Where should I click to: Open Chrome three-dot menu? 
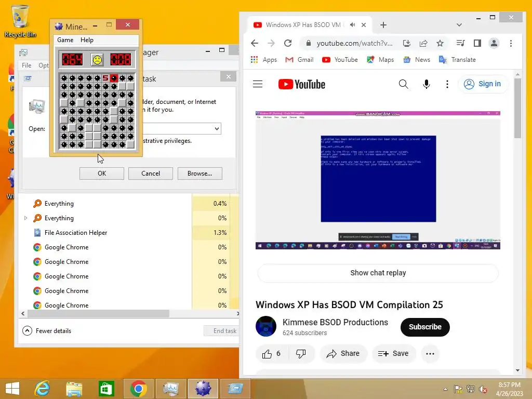point(511,43)
